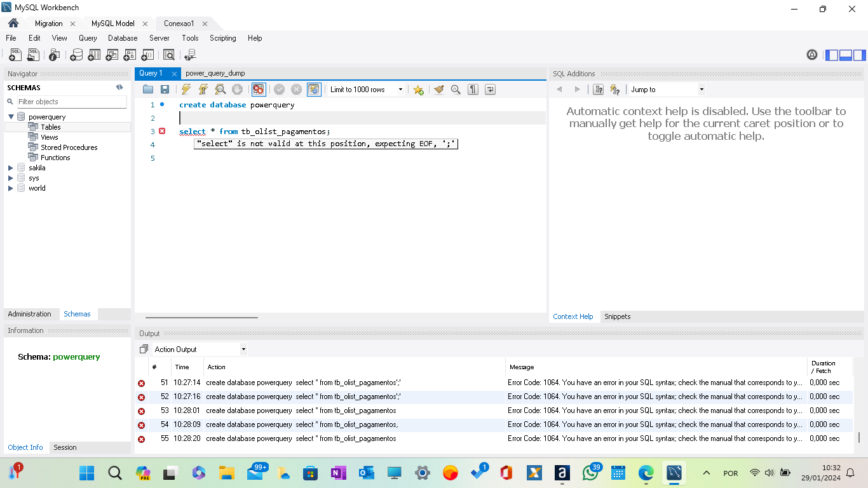Image resolution: width=868 pixels, height=488 pixels.
Task: Create new view icon in main toolbar
Action: [x=112, y=55]
